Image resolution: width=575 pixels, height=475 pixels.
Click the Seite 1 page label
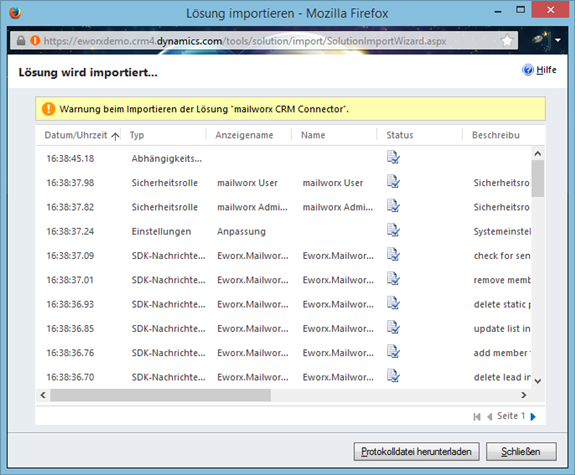coord(511,416)
